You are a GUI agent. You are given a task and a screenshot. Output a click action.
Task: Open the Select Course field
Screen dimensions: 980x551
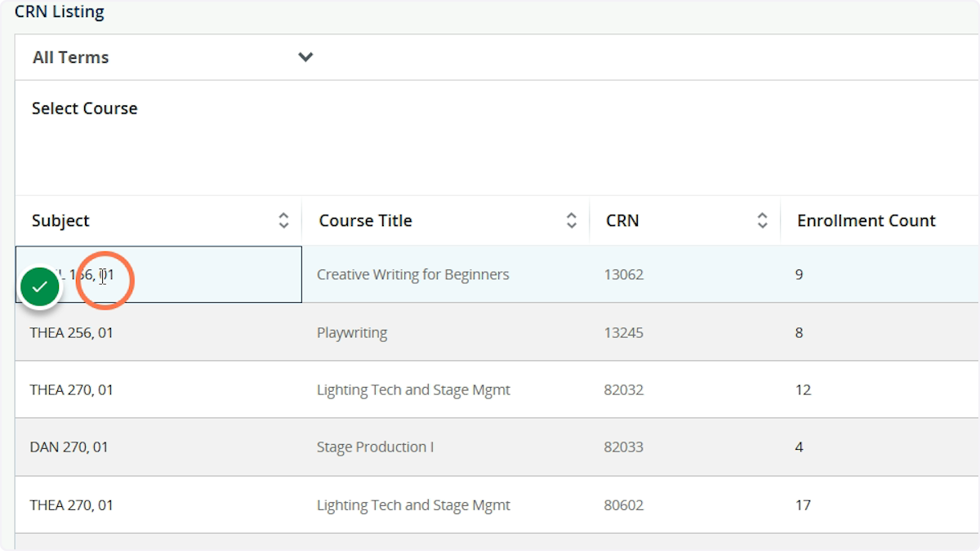pos(84,109)
